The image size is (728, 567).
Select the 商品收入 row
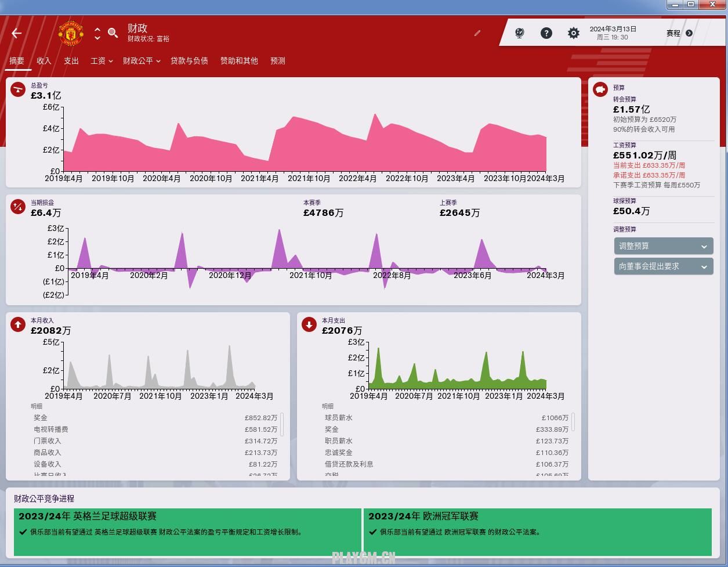[155, 453]
